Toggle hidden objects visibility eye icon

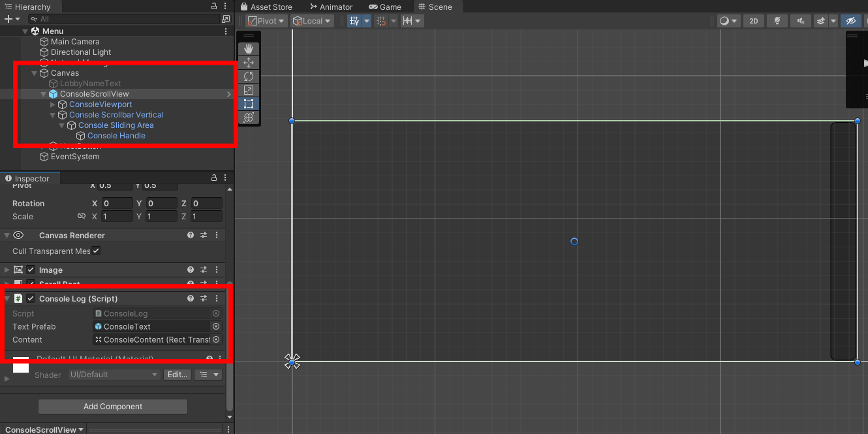[x=850, y=21]
